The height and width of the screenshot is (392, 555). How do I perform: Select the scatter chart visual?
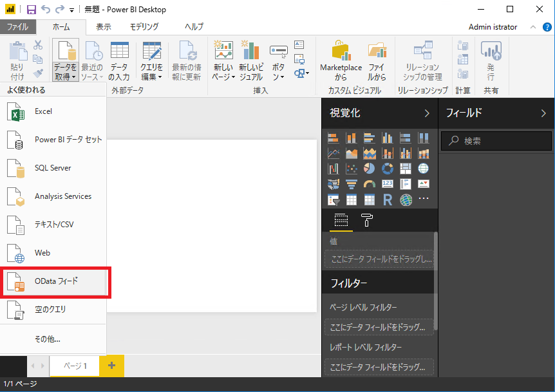click(x=352, y=169)
